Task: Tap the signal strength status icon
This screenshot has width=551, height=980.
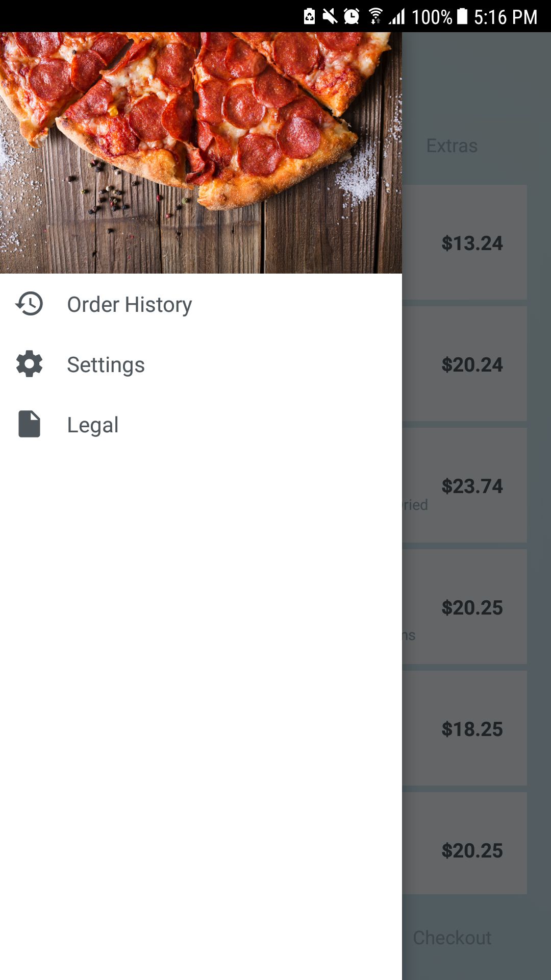Action: [x=397, y=16]
